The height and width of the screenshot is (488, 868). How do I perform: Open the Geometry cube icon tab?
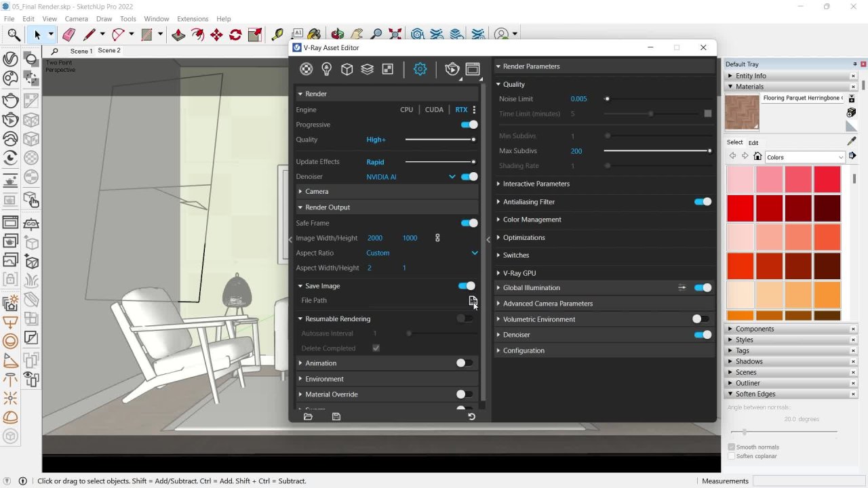[347, 69]
